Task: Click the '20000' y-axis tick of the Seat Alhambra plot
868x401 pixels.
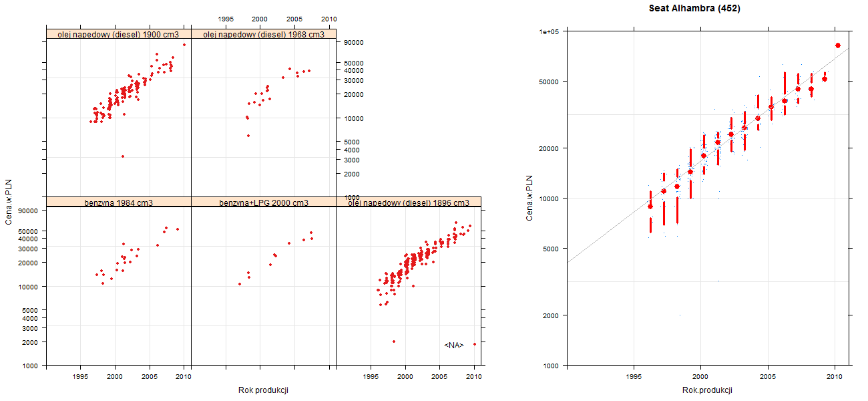Action: pyautogui.click(x=549, y=148)
